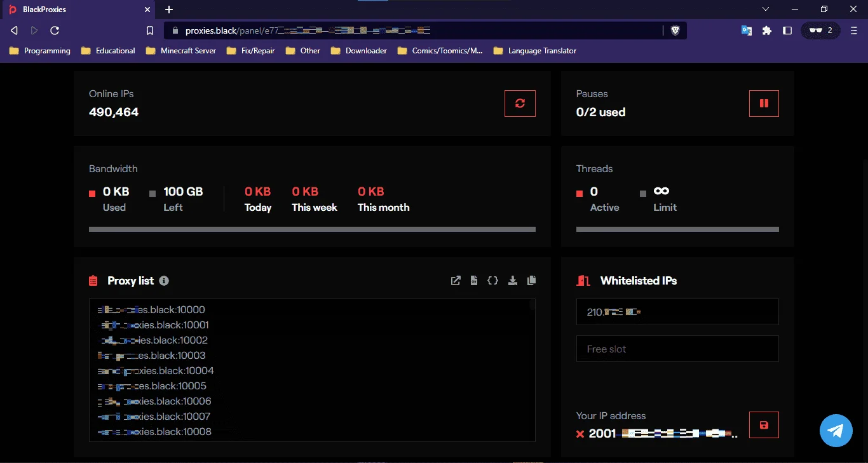Go forward to the next page

click(x=34, y=30)
